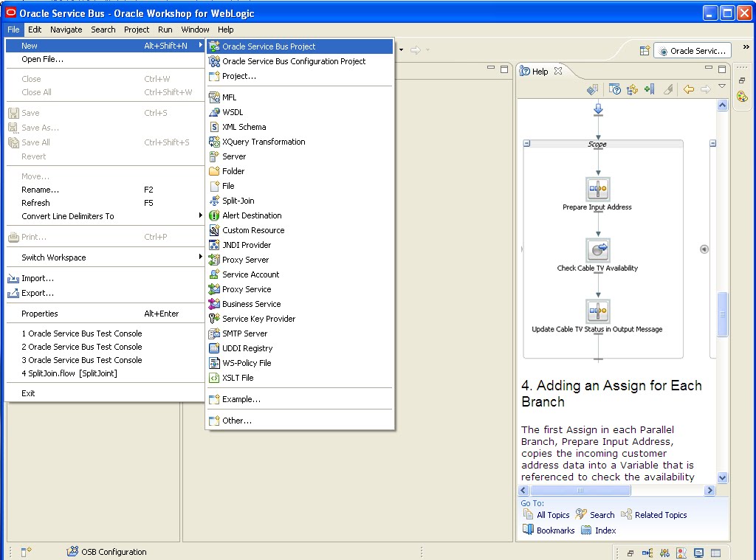Open the Run menu
Screen dimensions: 756x560
165,30
